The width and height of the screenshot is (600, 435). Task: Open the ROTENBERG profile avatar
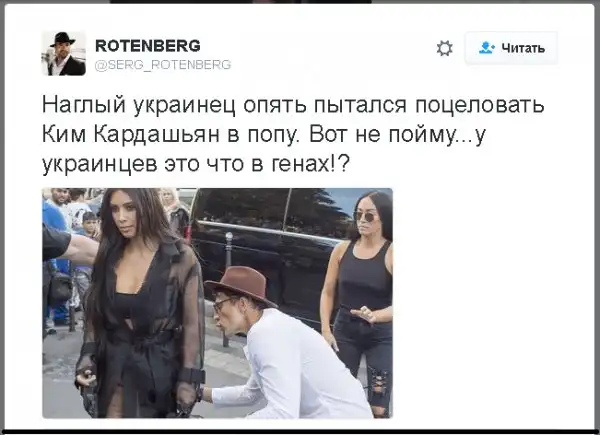click(64, 53)
